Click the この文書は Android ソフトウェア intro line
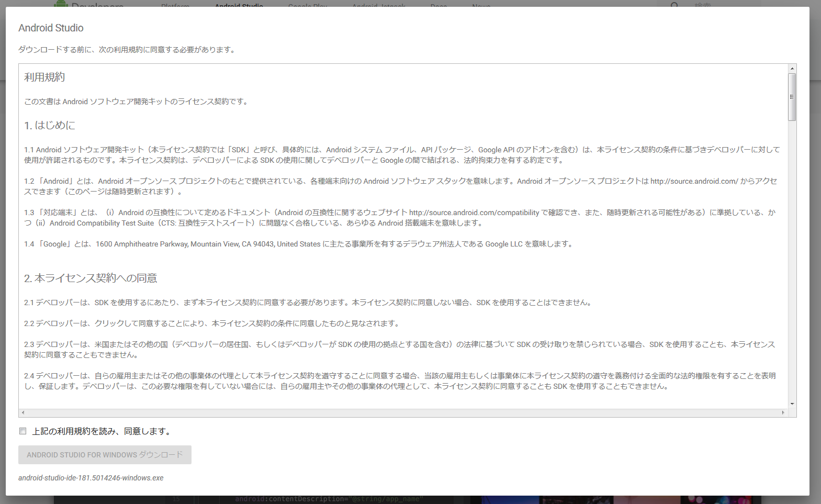821x504 pixels. (137, 102)
